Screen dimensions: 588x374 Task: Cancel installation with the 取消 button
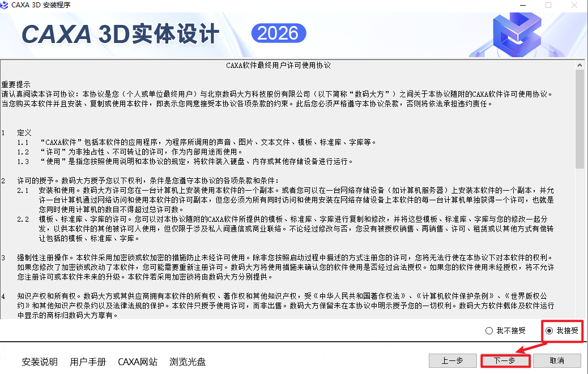(x=557, y=360)
